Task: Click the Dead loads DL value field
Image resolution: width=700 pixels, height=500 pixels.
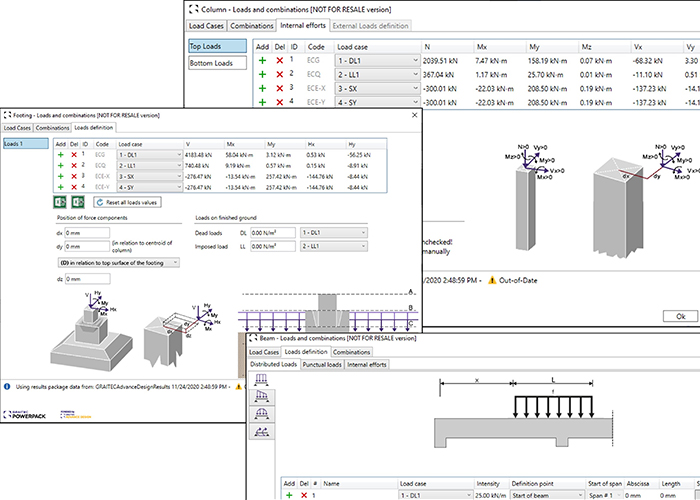Action: coord(273,233)
